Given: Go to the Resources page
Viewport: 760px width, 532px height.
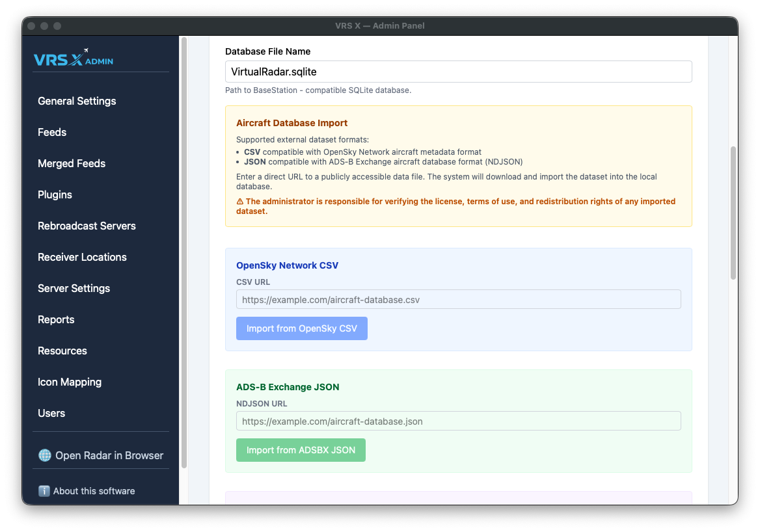Looking at the screenshot, I should click(62, 351).
